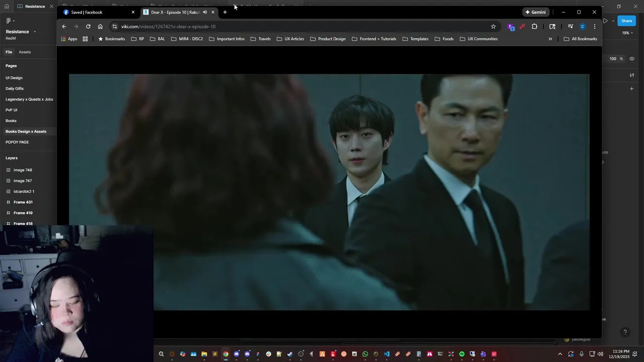Open the Chrome profile avatar C
The width and height of the screenshot is (644, 362).
[x=583, y=27]
